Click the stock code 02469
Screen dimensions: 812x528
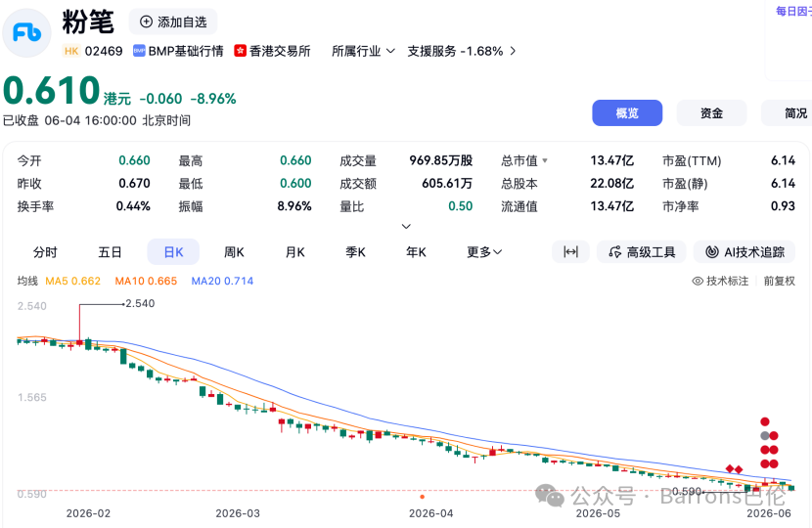[x=104, y=51]
